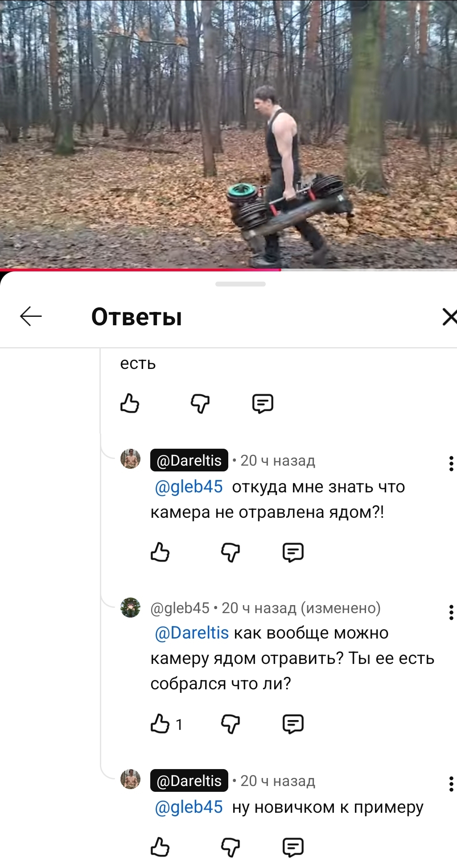Open options menu for gleb45's edited comment
The width and height of the screenshot is (457, 868).
[x=451, y=612]
